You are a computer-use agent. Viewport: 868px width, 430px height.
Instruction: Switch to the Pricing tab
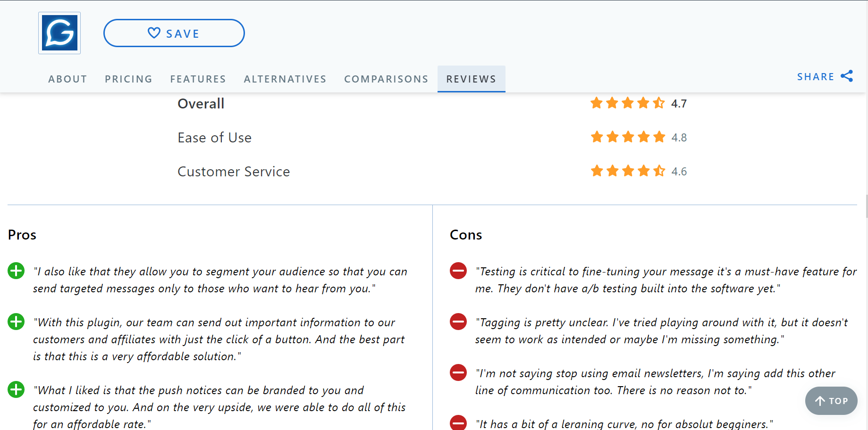pos(128,79)
